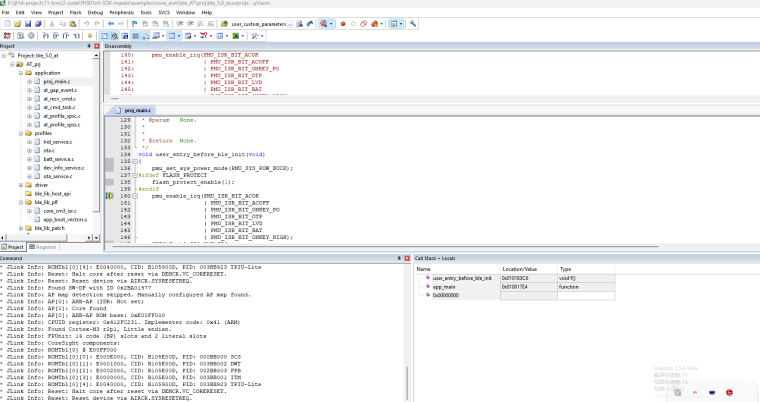
Task: Click the Open file toolbar icon
Action: pos(17,22)
